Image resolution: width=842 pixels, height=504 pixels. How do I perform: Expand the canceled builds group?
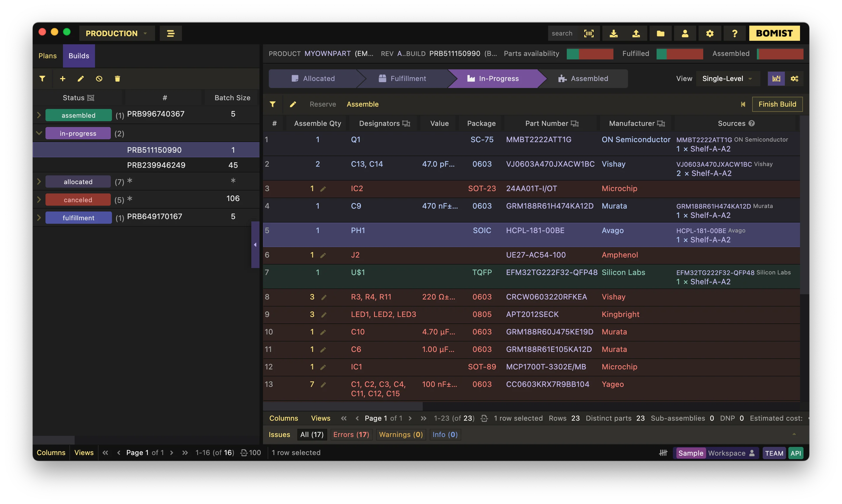coord(39,199)
